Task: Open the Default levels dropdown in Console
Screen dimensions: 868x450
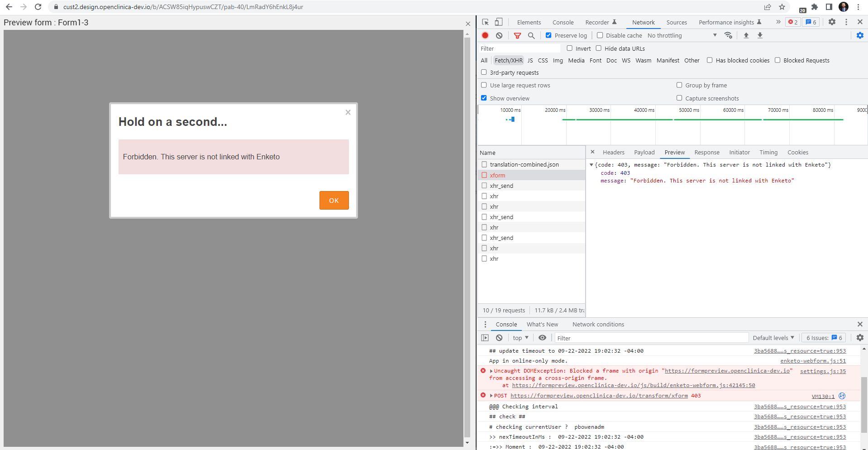Action: (x=773, y=338)
